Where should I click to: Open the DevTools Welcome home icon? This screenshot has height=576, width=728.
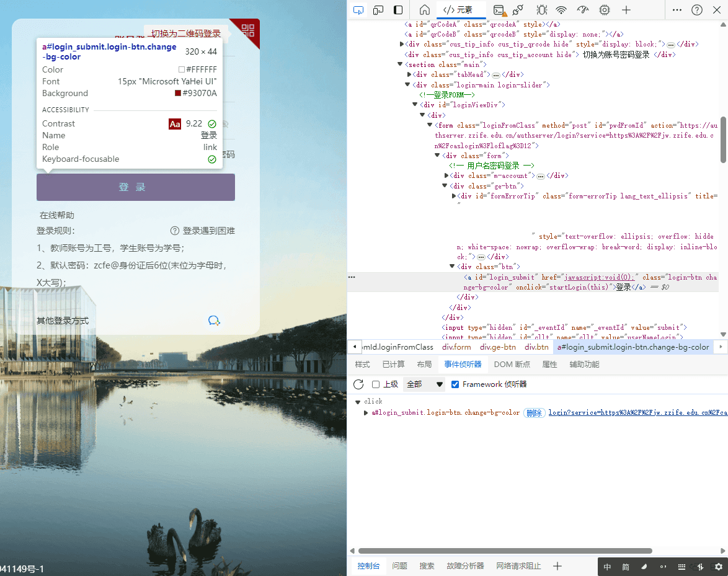[425, 10]
